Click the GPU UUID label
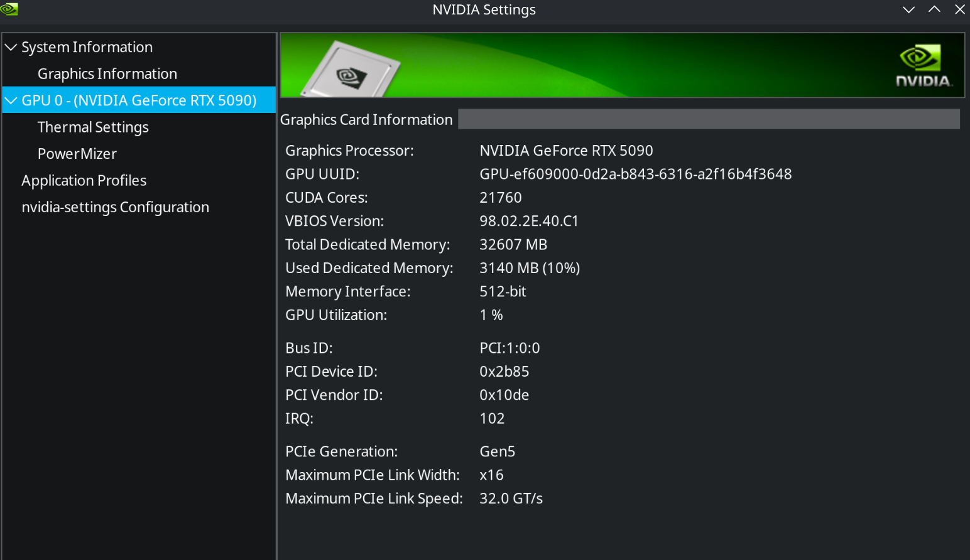 pyautogui.click(x=322, y=174)
